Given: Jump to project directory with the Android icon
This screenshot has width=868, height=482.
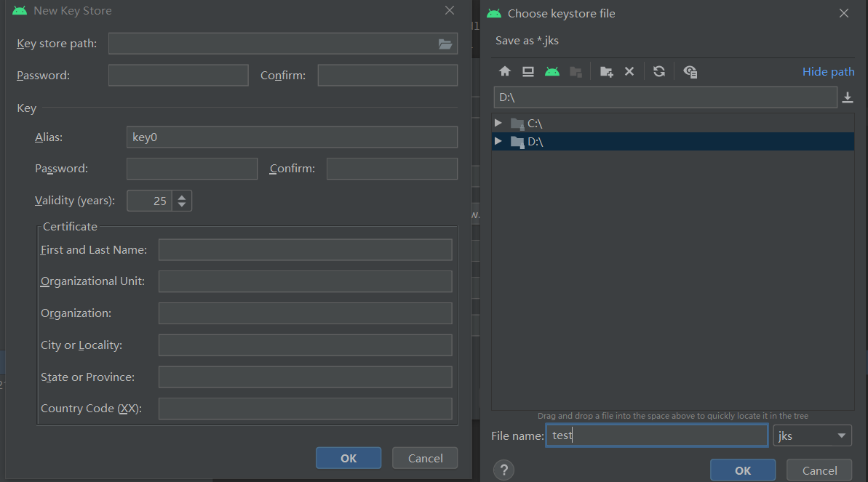Looking at the screenshot, I should coord(552,71).
